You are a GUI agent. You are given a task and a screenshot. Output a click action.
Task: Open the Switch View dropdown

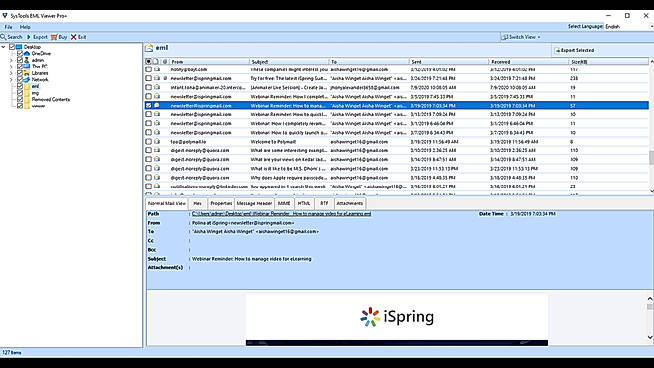[x=521, y=37]
